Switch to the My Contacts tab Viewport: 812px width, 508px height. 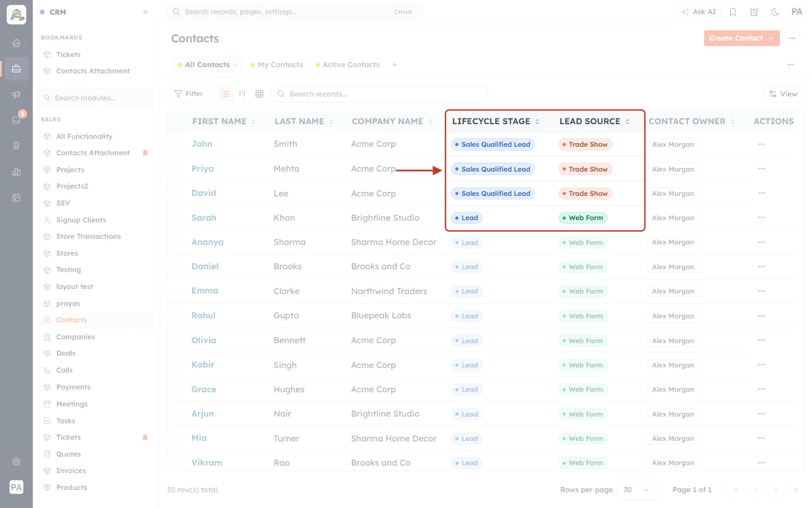[276, 65]
